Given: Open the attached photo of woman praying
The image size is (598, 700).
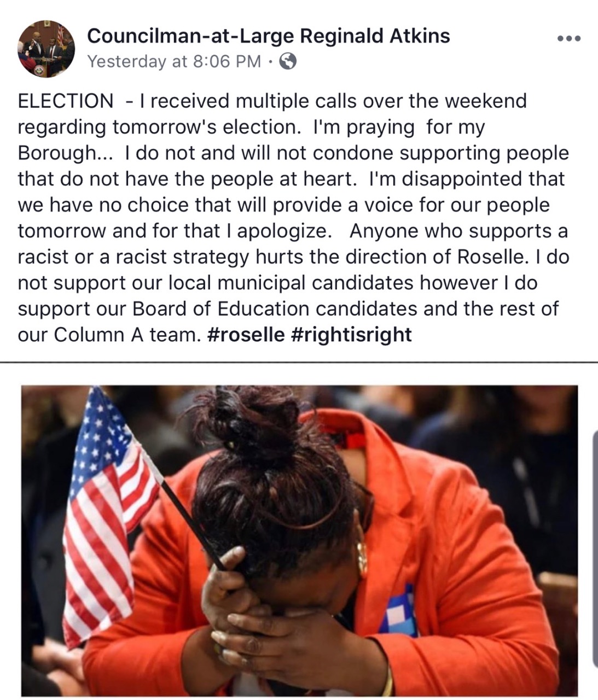Looking at the screenshot, I should click(x=299, y=540).
